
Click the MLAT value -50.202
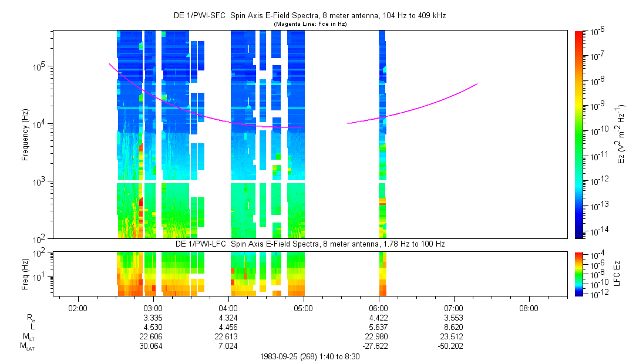point(452,346)
